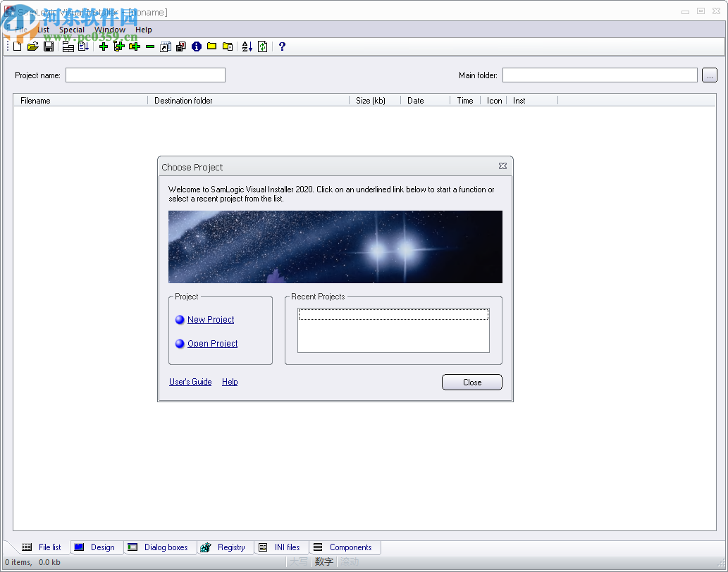
Task: Show file information via the blue info icon
Action: [x=196, y=46]
